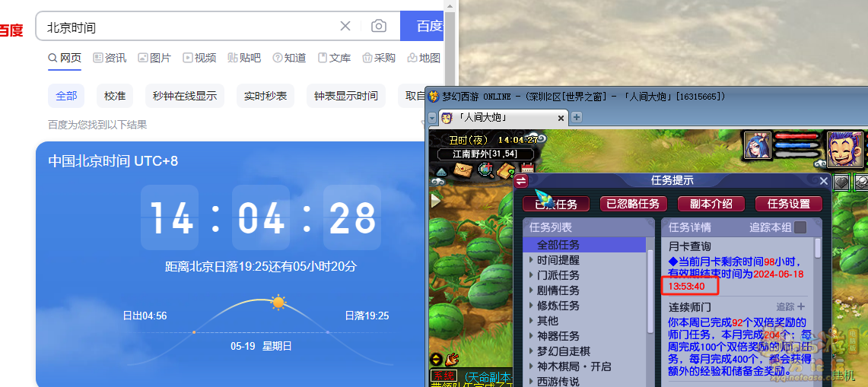Switch to Baidu 知道 tab
This screenshot has height=387, width=868.
(x=290, y=58)
